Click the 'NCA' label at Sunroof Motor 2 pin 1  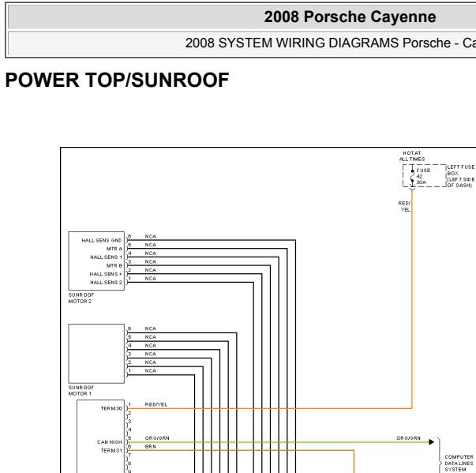point(150,279)
